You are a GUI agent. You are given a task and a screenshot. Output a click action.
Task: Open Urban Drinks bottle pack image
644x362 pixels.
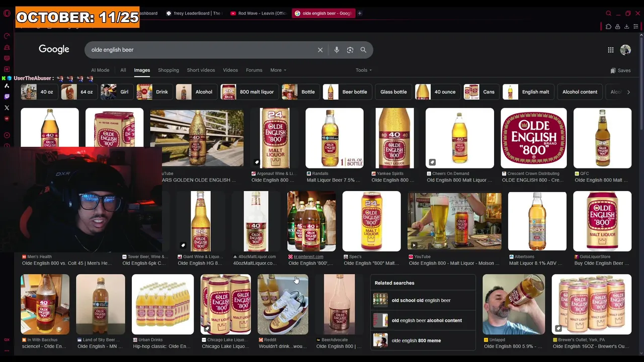click(163, 304)
